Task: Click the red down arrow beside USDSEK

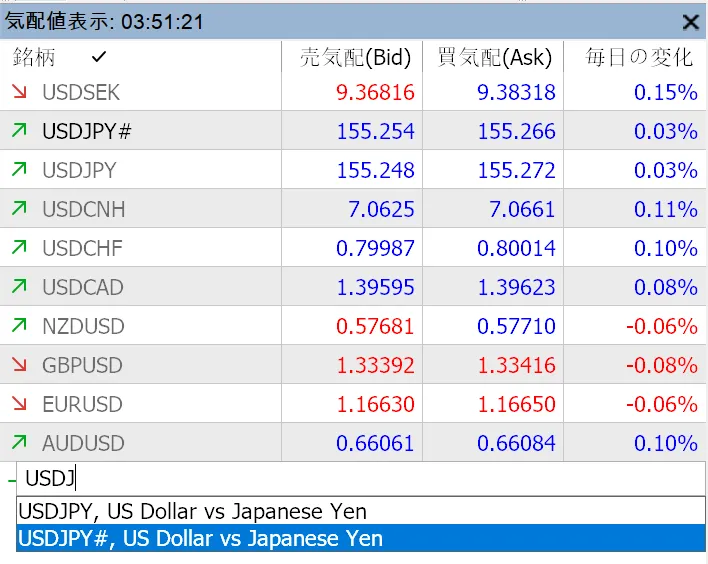Action: tap(19, 92)
